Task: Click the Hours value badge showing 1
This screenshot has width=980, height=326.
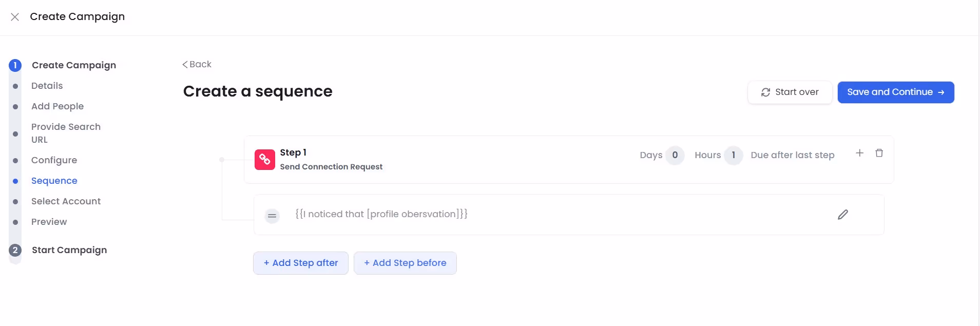Action: (x=733, y=155)
